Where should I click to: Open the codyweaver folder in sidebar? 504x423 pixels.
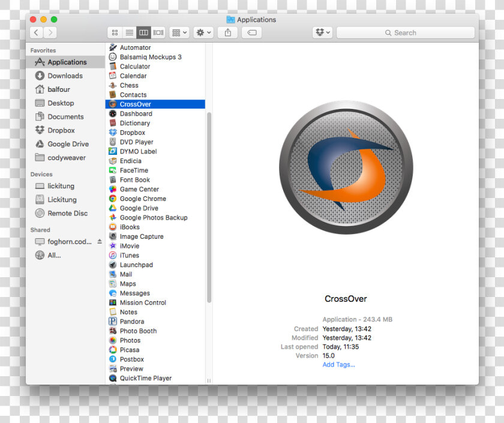[65, 158]
